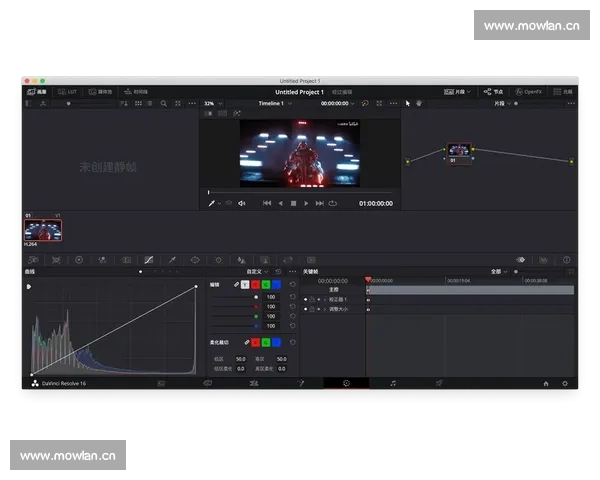This screenshot has height=480, width=600.
Task: Go to the Fairlight page music icon
Action: point(392,383)
